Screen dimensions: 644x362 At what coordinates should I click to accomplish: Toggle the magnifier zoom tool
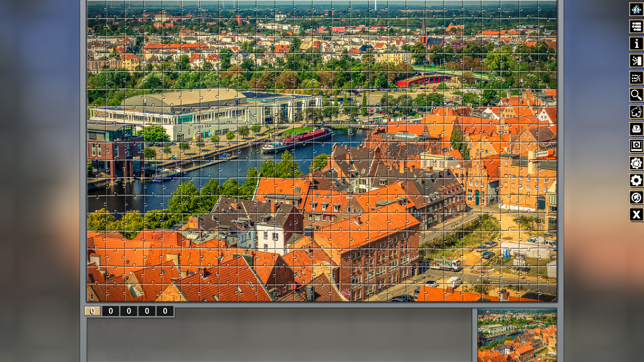[x=636, y=95]
